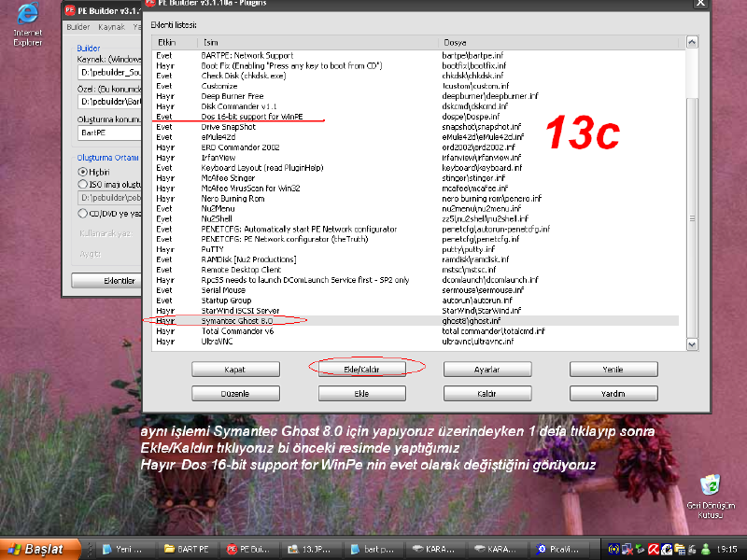Image resolution: width=747 pixels, height=560 pixels.
Task: Select the 'UltraVNC' plugin row
Action: 416,342
